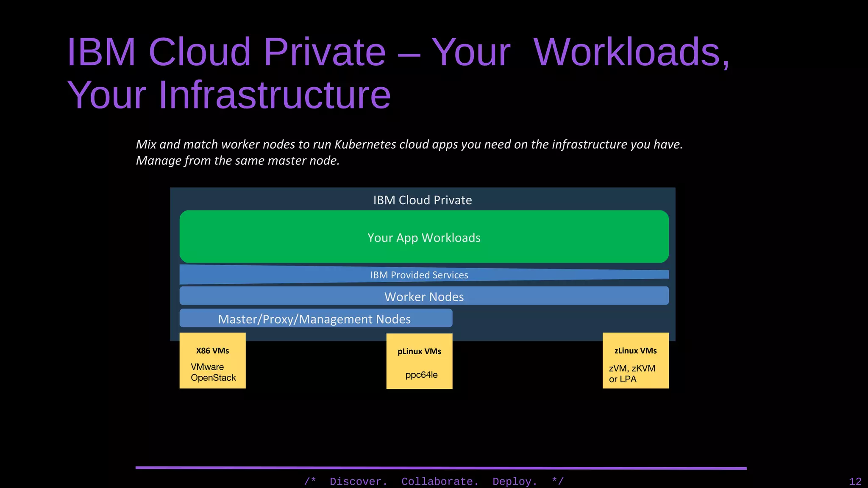
Task: Click the slide number 12
Action: tap(855, 482)
